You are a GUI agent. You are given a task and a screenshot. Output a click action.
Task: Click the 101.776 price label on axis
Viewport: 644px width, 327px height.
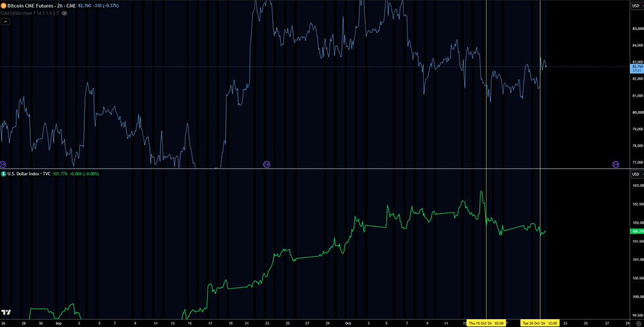click(x=636, y=232)
